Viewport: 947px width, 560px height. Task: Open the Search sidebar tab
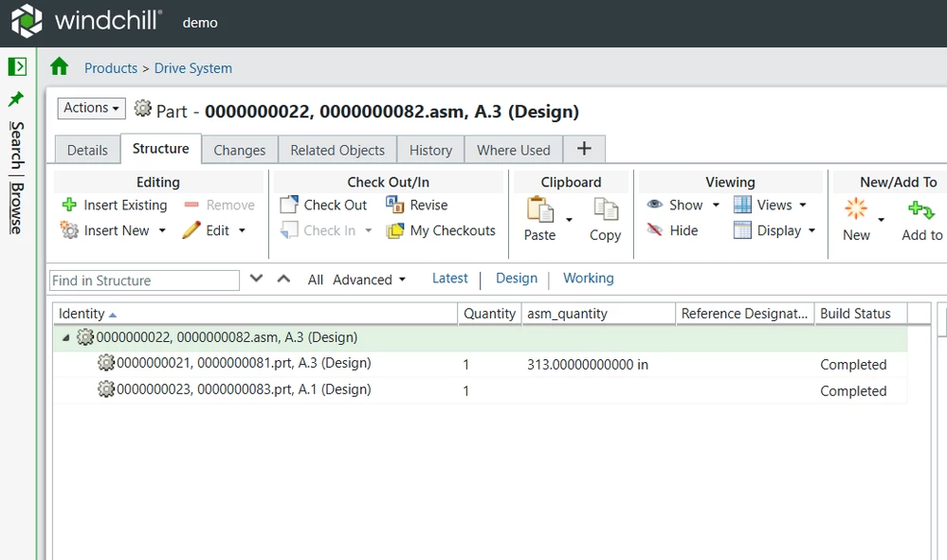[17, 145]
